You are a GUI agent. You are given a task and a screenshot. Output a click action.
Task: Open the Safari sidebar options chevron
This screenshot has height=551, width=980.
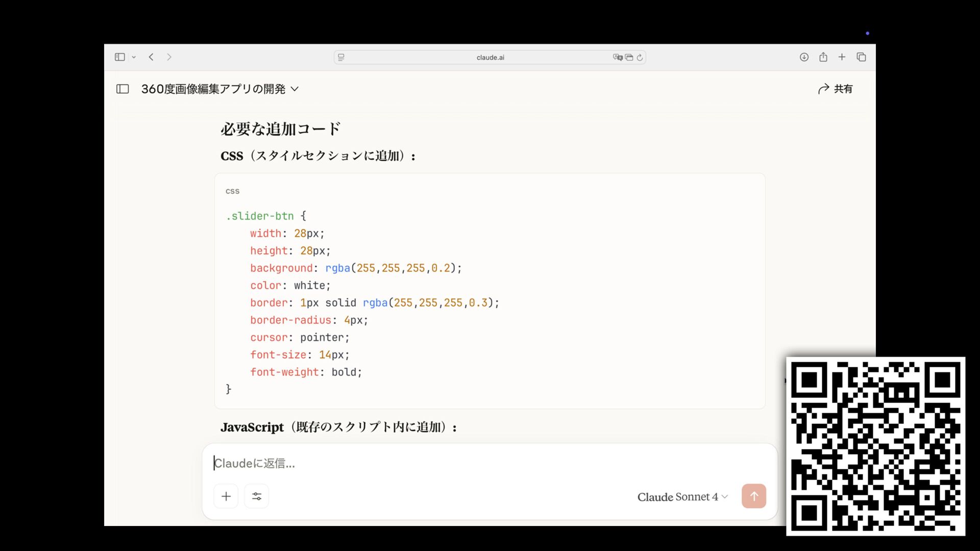click(134, 57)
